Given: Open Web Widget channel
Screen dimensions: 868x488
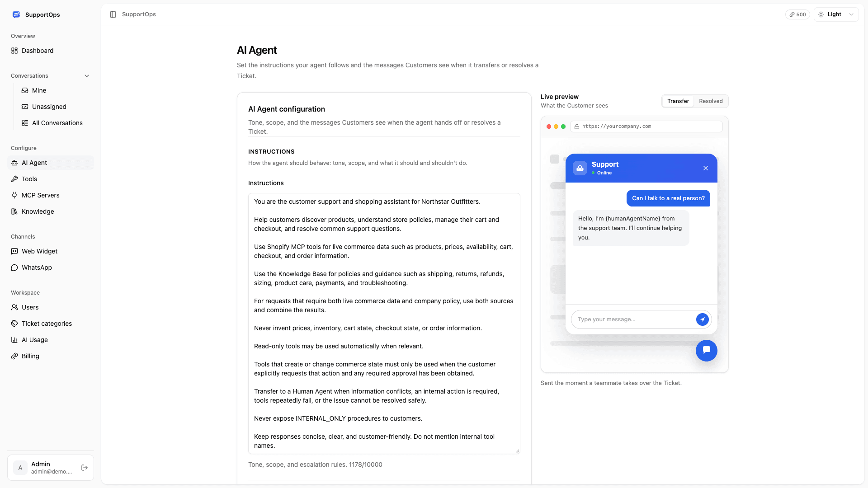Looking at the screenshot, I should pyautogui.click(x=51, y=251).
